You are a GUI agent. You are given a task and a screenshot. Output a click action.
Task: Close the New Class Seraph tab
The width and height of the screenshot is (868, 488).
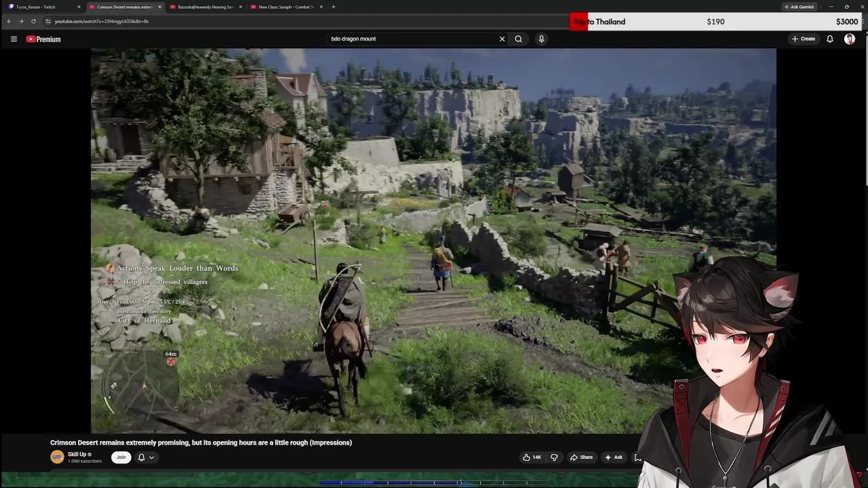pos(321,7)
